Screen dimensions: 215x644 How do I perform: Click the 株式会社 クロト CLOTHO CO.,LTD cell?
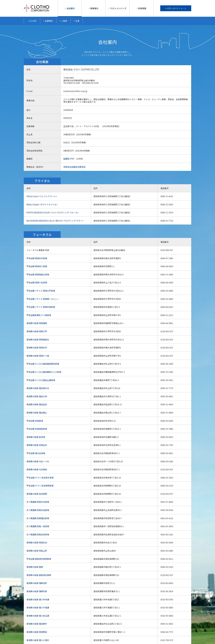click(126, 70)
